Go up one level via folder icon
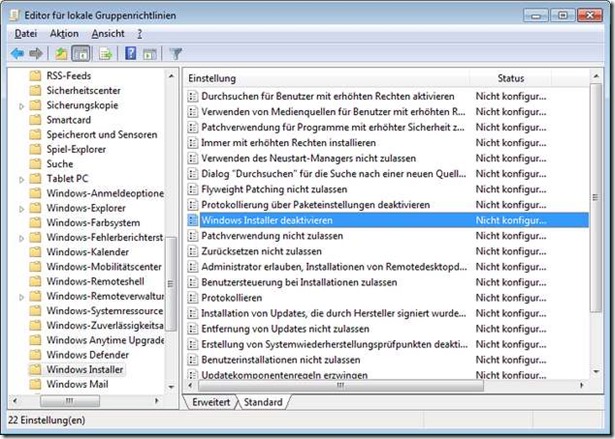 coord(61,53)
